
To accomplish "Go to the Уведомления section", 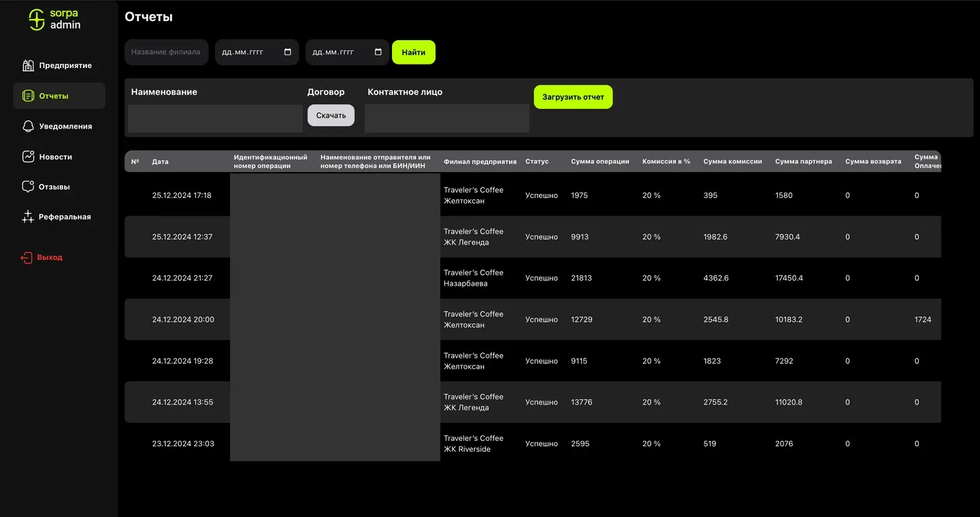I will [59, 127].
